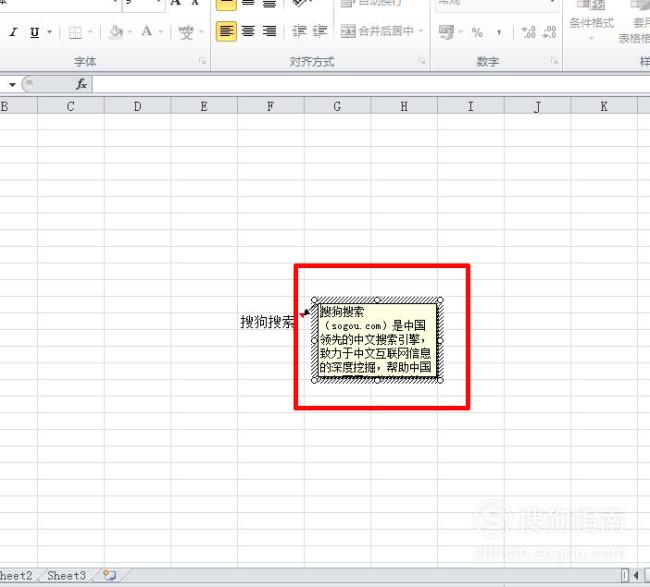The width and height of the screenshot is (650, 587).
Task: Click the insert worksheet tab icon
Action: tap(110, 575)
